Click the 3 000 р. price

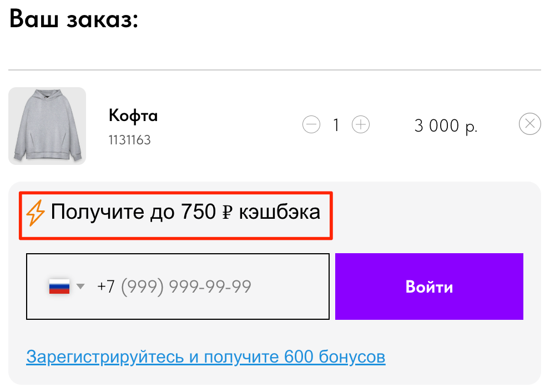pyautogui.click(x=446, y=125)
